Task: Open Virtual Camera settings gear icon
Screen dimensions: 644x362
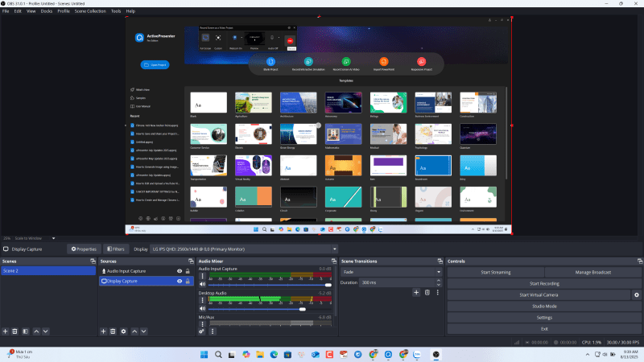Action: pyautogui.click(x=636, y=295)
